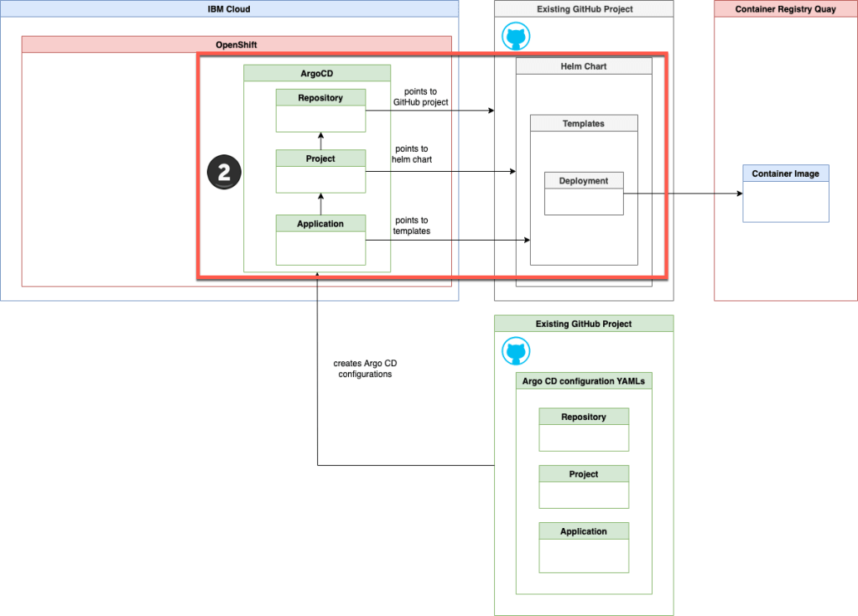
Task: Click the 'creates Argo CD configurations' label
Action: click(x=365, y=369)
